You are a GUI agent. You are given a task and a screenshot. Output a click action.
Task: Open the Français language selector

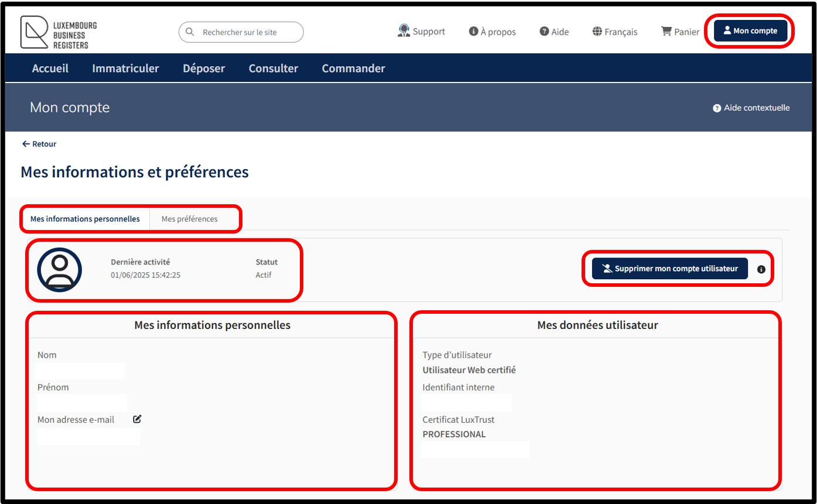point(615,32)
